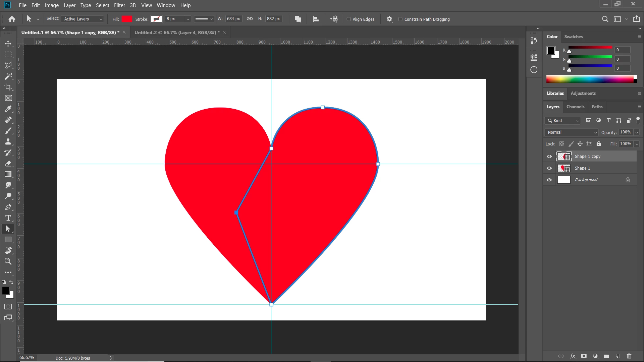
Task: Select the Move tool
Action: point(8,44)
